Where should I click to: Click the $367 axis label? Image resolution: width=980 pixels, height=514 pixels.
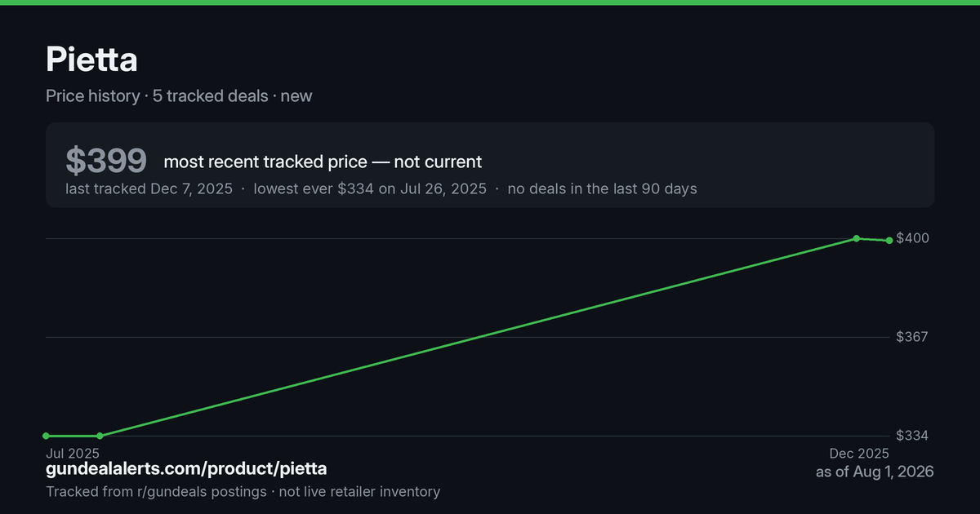click(912, 337)
